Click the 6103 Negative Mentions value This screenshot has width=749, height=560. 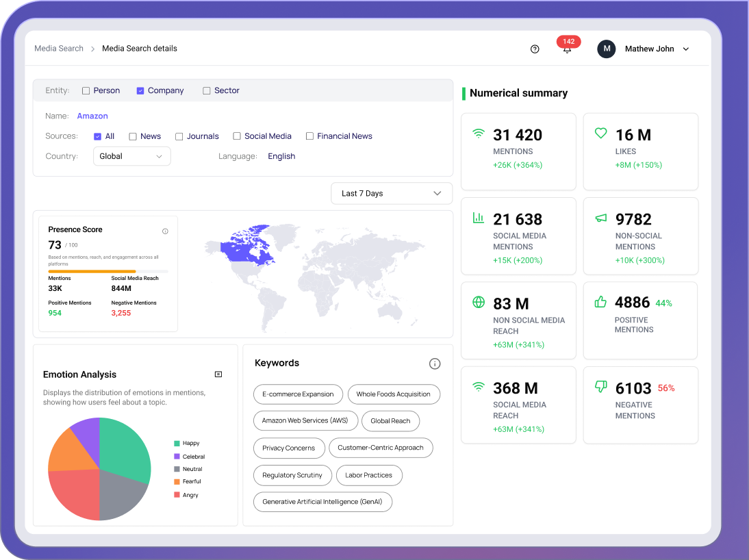point(633,388)
